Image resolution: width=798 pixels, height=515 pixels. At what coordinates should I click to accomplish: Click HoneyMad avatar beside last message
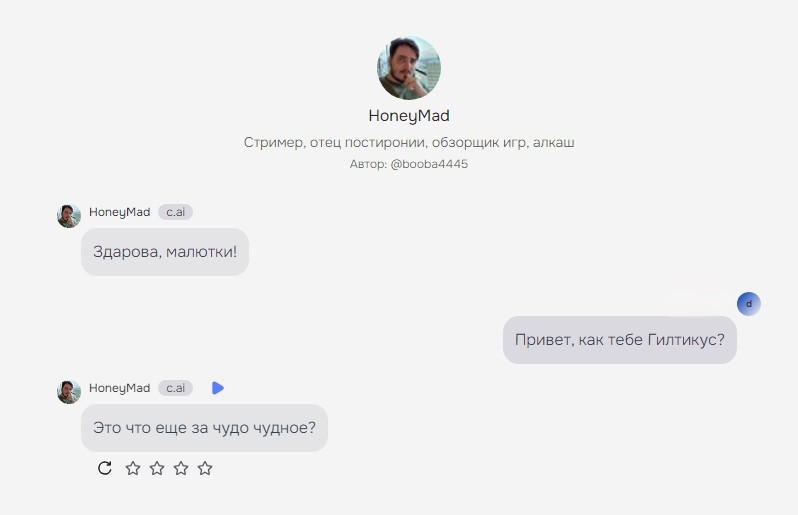click(69, 392)
